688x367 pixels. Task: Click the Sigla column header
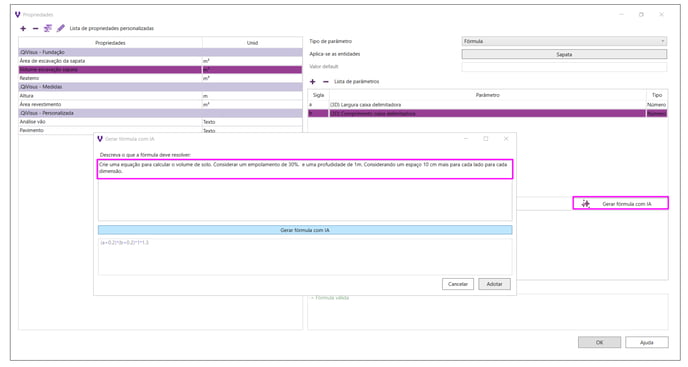319,95
